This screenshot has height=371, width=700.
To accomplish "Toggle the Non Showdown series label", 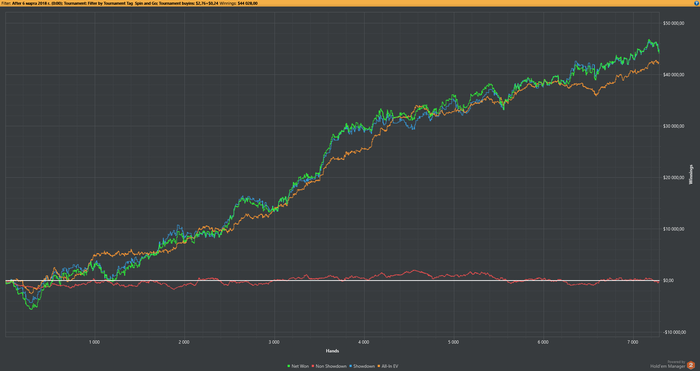I will tap(331, 366).
